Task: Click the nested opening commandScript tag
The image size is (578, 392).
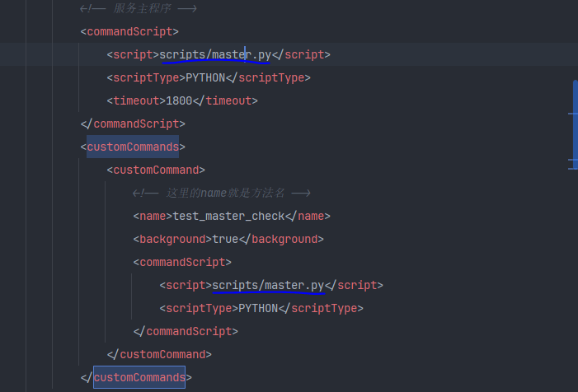Action: 182,262
